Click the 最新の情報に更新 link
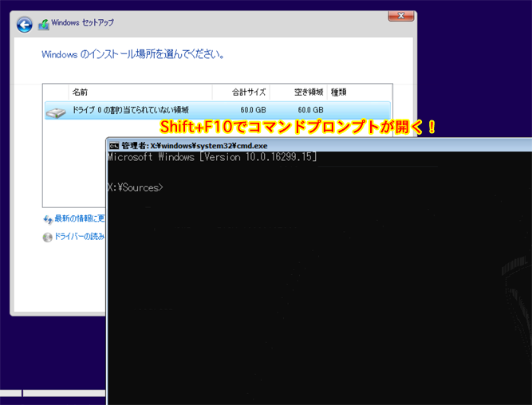Viewport: 532px width, 405px height. click(80, 218)
